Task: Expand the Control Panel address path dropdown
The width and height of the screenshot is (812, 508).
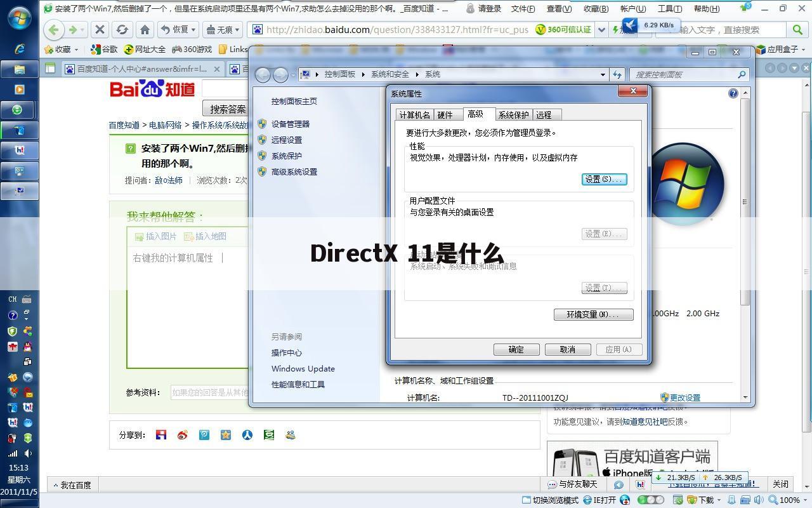Action: tap(603, 74)
